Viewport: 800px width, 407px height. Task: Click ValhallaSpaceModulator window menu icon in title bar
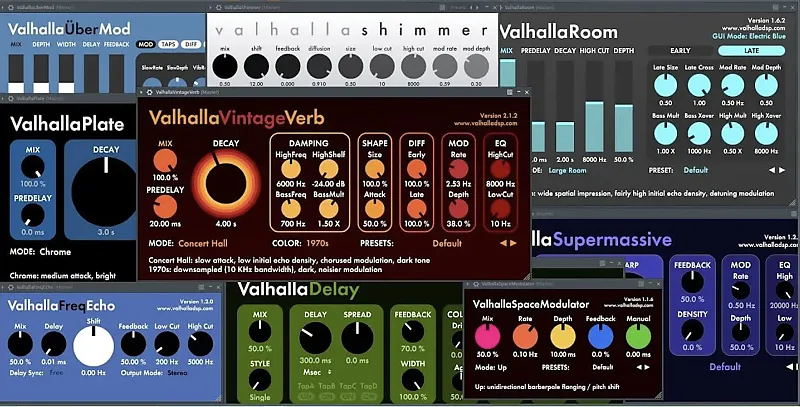[x=640, y=284]
